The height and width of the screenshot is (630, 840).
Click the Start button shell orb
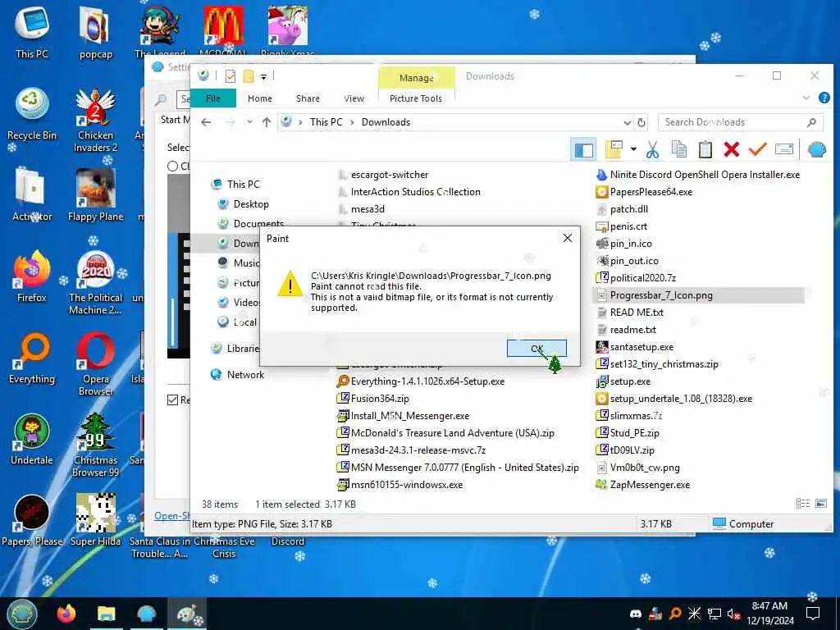tap(21, 614)
